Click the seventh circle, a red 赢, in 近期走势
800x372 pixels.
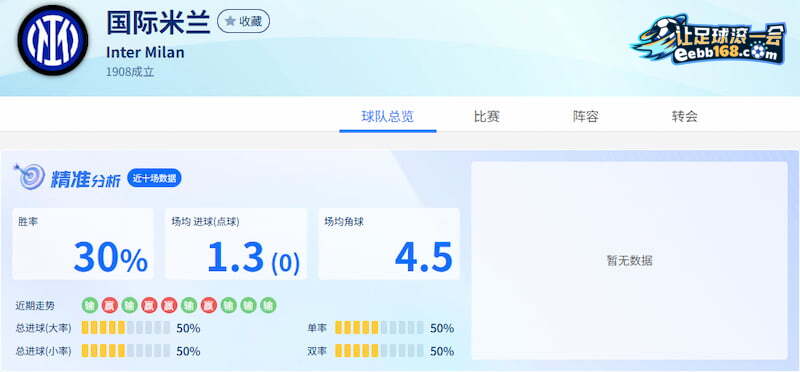209,306
